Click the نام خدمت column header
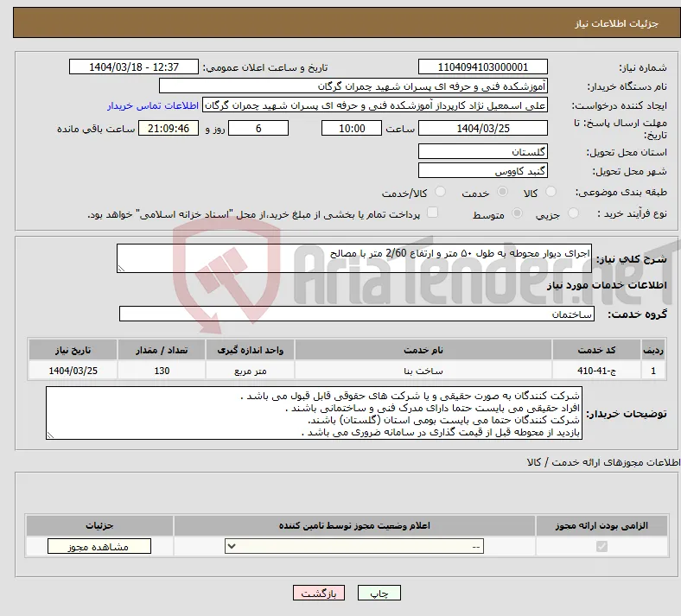The width and height of the screenshot is (681, 616). point(423,350)
